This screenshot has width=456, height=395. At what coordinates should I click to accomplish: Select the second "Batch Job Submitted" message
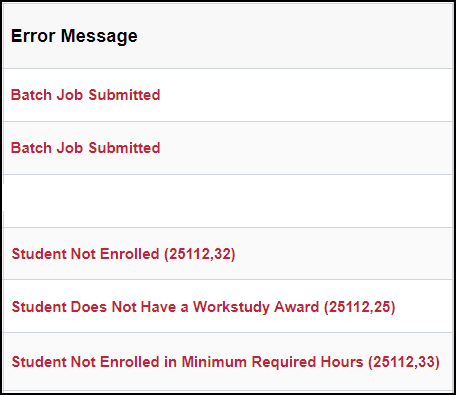[85, 148]
